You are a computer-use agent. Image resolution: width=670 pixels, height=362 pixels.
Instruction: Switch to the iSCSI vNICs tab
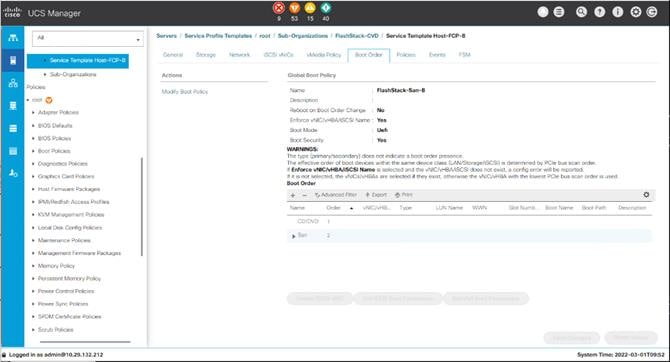point(279,55)
